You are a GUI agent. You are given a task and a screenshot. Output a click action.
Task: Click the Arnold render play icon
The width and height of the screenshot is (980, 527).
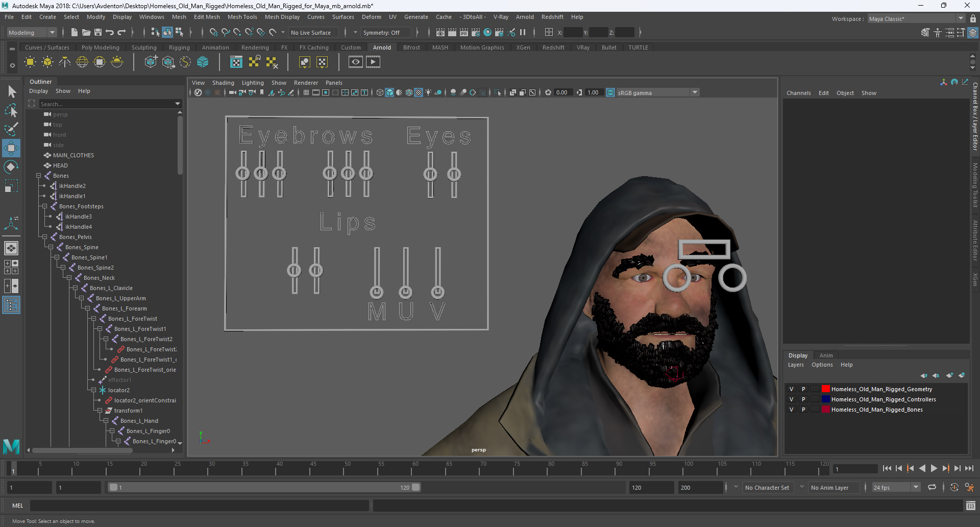(373, 62)
